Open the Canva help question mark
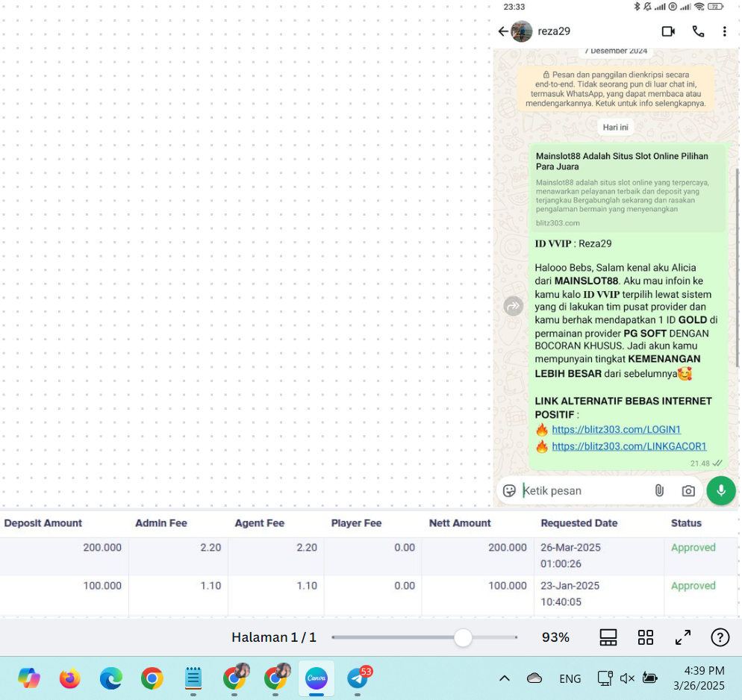The height and width of the screenshot is (700, 742). pos(720,637)
